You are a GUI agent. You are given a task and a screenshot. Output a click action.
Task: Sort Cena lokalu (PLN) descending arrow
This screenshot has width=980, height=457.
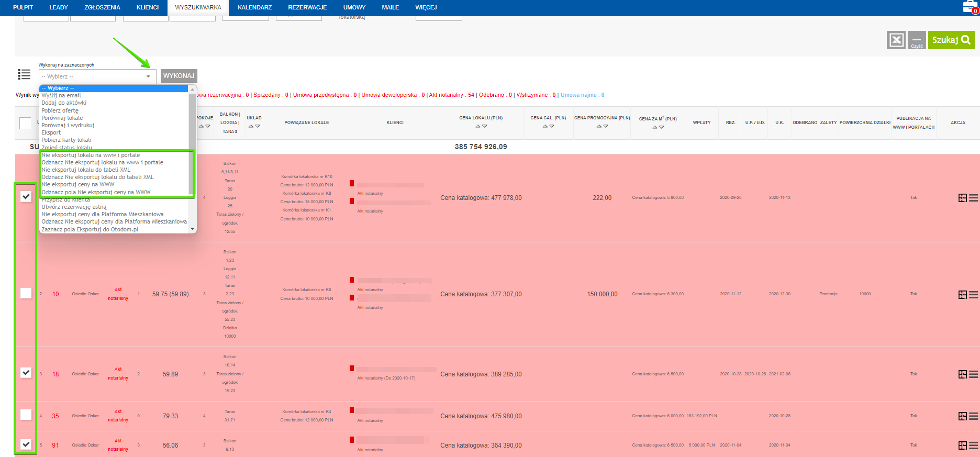485,126
